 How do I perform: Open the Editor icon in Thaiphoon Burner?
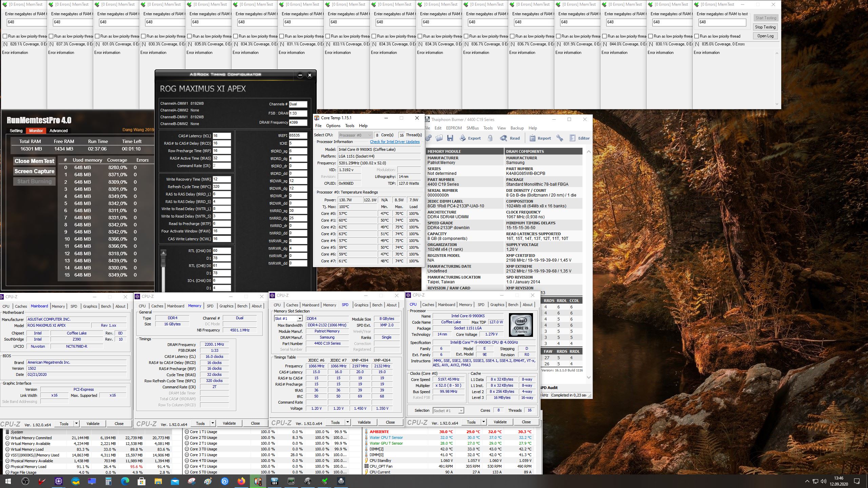click(x=579, y=138)
